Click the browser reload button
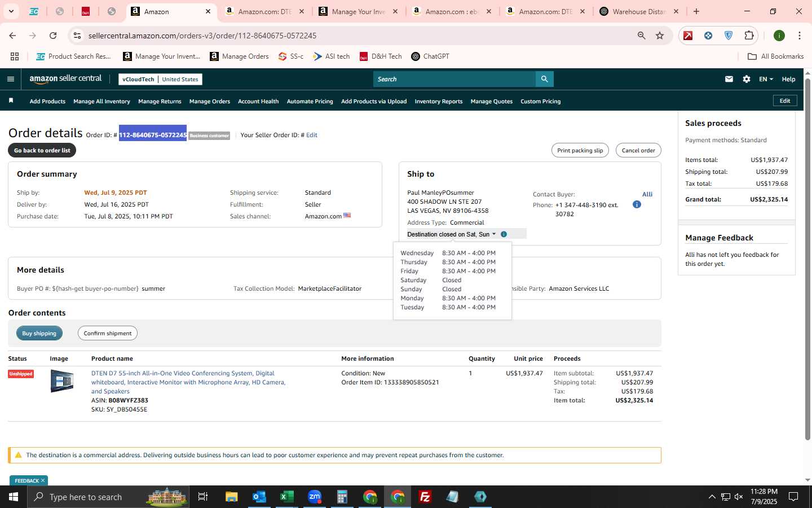Viewport: 812px width, 508px height. pyautogui.click(x=53, y=36)
